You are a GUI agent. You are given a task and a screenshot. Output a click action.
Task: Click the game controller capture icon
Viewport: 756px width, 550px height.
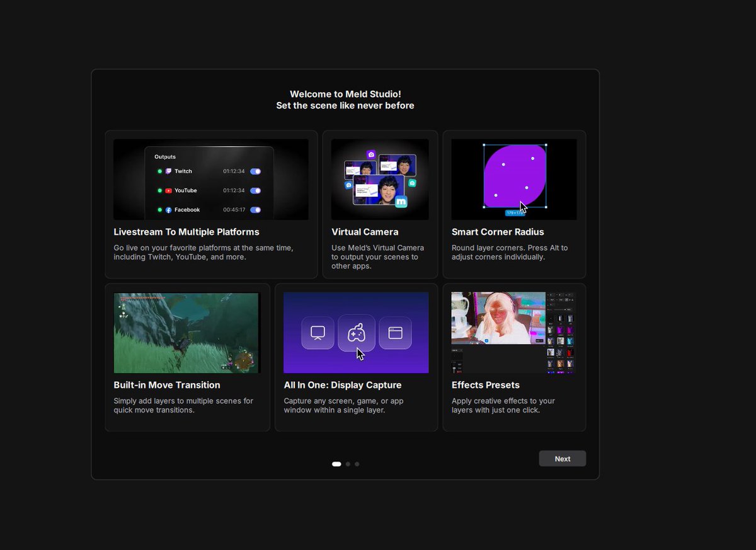point(357,333)
